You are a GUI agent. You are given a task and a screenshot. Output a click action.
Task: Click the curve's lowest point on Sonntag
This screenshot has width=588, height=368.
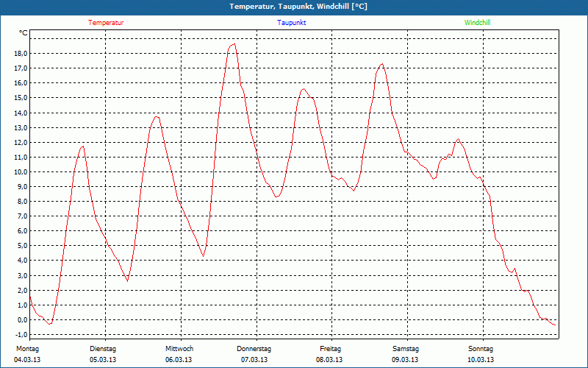click(555, 325)
